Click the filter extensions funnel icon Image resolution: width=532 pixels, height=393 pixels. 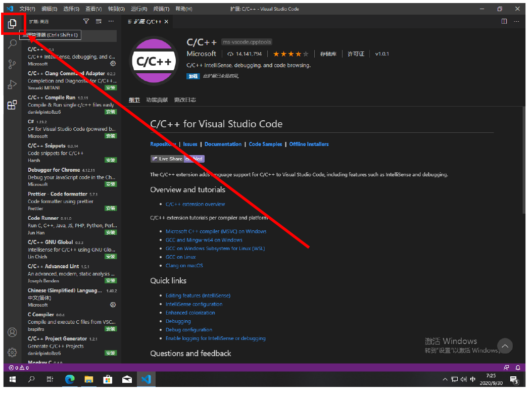pos(86,21)
